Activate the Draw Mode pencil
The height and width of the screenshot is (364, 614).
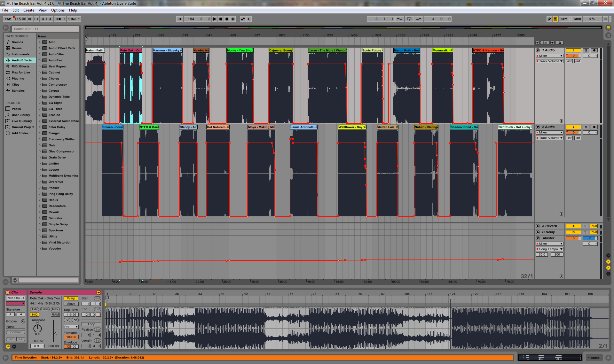point(549,19)
